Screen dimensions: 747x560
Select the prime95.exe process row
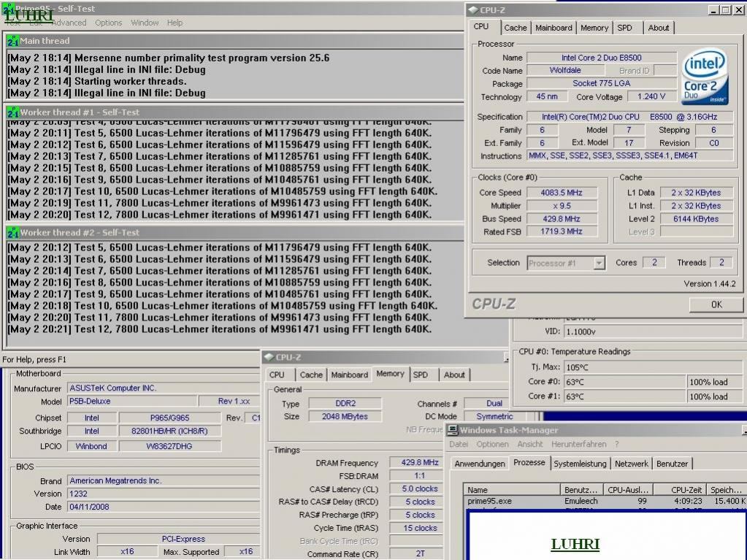(x=605, y=501)
